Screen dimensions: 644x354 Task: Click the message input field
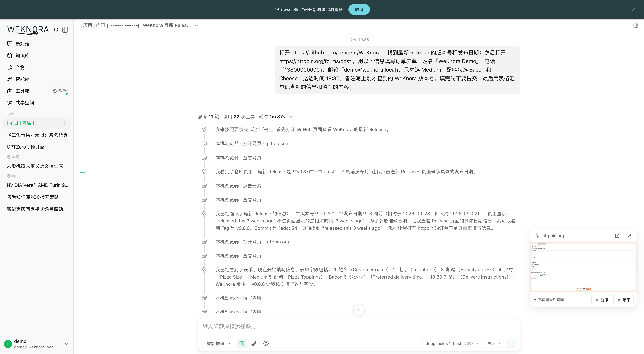(359, 327)
